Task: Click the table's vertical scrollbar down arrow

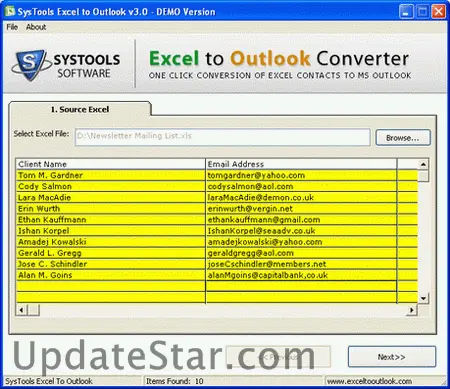Action: pyautogui.click(x=423, y=298)
